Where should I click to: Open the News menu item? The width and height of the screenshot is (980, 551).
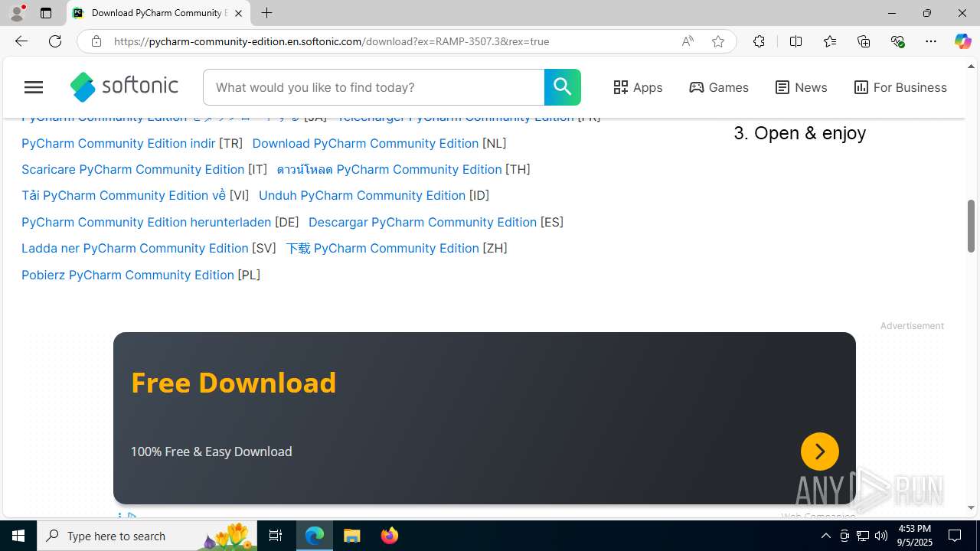coord(801,87)
